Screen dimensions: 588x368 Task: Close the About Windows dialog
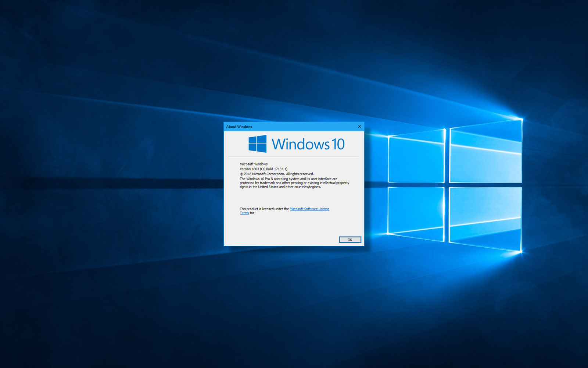359,126
